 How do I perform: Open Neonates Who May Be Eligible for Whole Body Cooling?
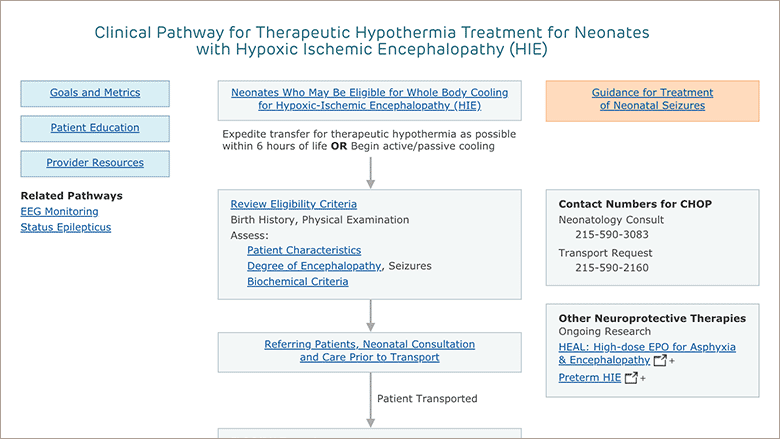370,99
